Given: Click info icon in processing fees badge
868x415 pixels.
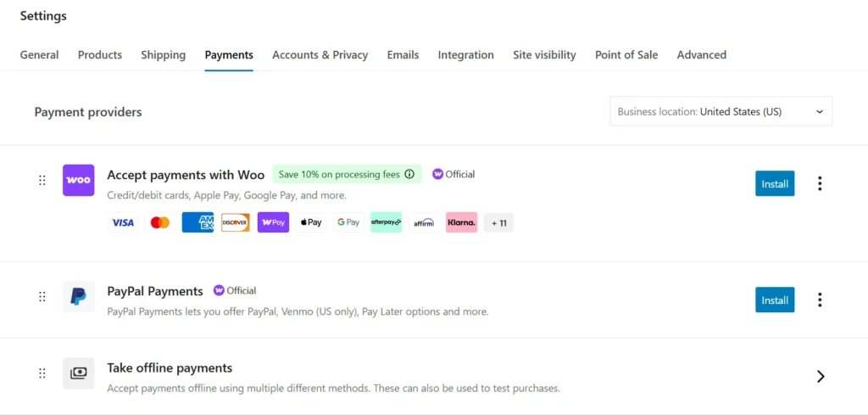Looking at the screenshot, I should [x=409, y=174].
